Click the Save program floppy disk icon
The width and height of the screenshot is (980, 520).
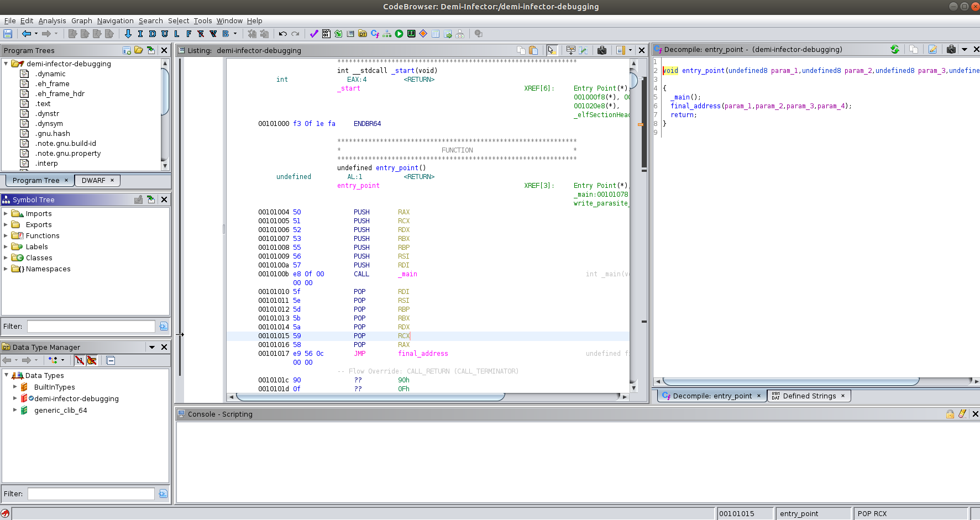click(x=8, y=34)
